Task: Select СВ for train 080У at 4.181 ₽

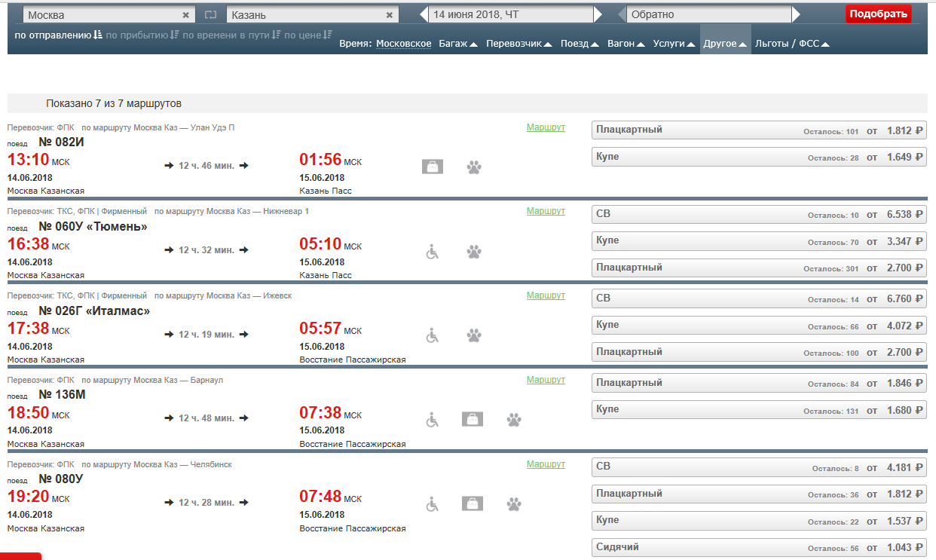Action: pyautogui.click(x=759, y=467)
